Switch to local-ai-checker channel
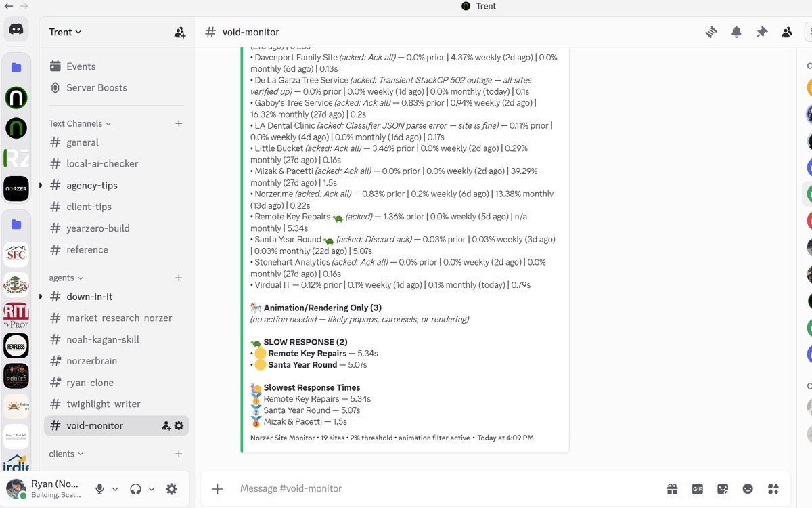This screenshot has height=508, width=812. [116, 164]
